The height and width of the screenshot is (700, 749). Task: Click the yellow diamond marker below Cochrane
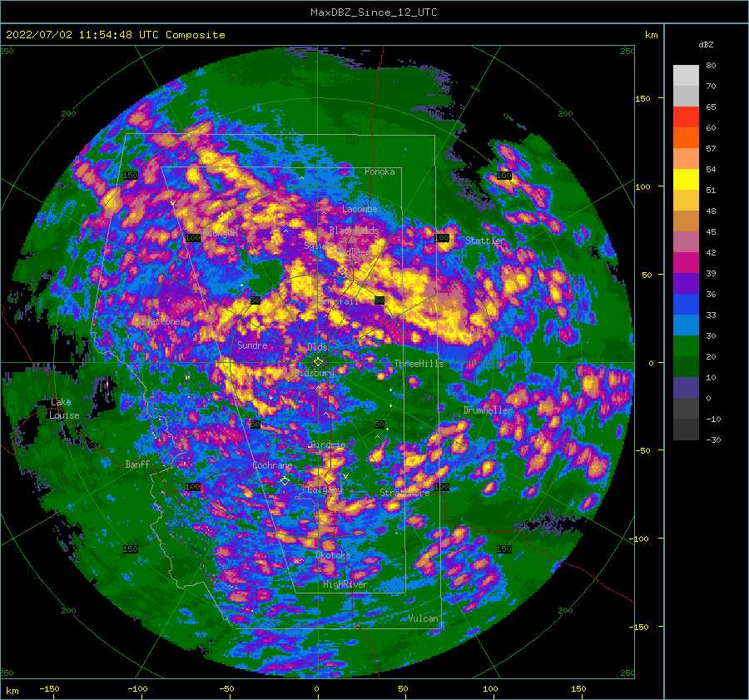(x=285, y=480)
